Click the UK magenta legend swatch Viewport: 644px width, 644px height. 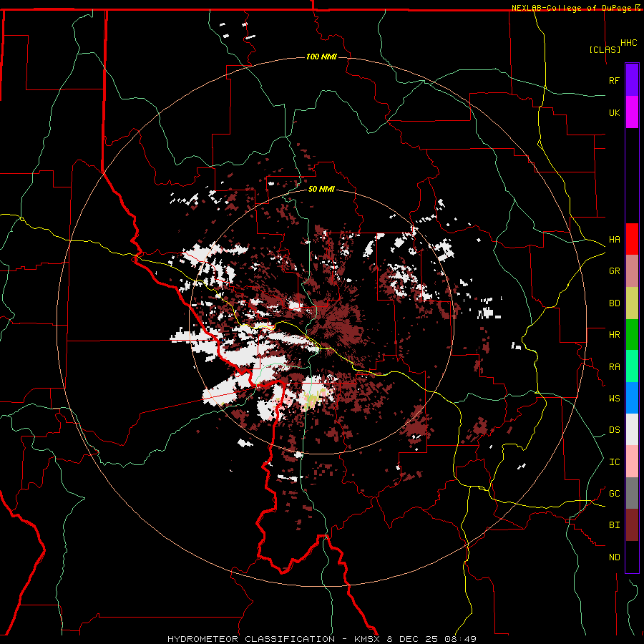(x=632, y=112)
